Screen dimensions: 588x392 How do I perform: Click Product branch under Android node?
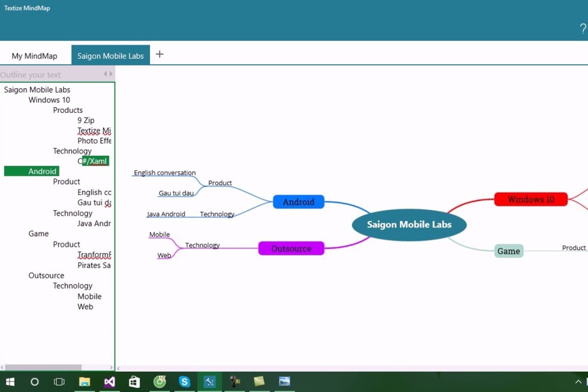point(220,183)
